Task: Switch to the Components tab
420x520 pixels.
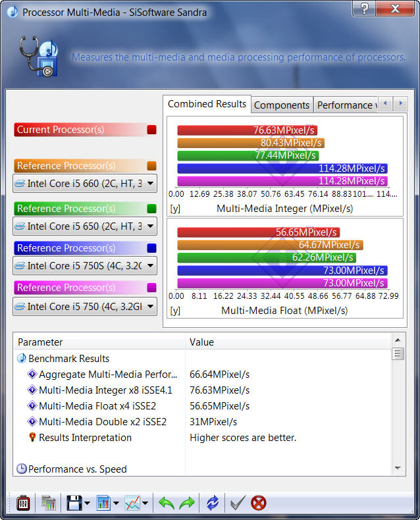Action: click(x=282, y=105)
